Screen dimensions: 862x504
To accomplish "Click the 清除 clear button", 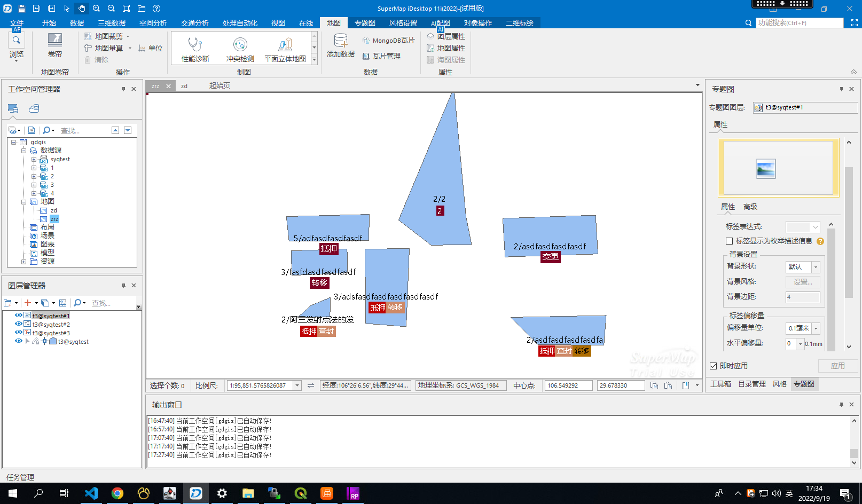I will pyautogui.click(x=96, y=60).
